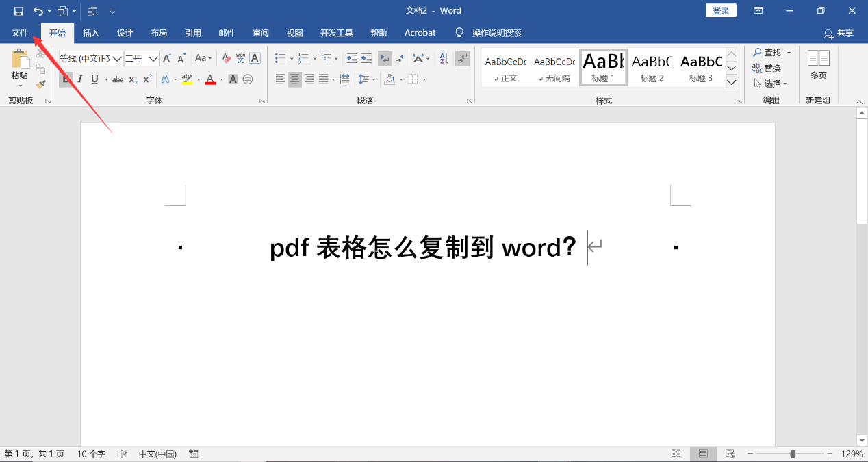Toggle show/hide paragraph marks

[x=463, y=58]
